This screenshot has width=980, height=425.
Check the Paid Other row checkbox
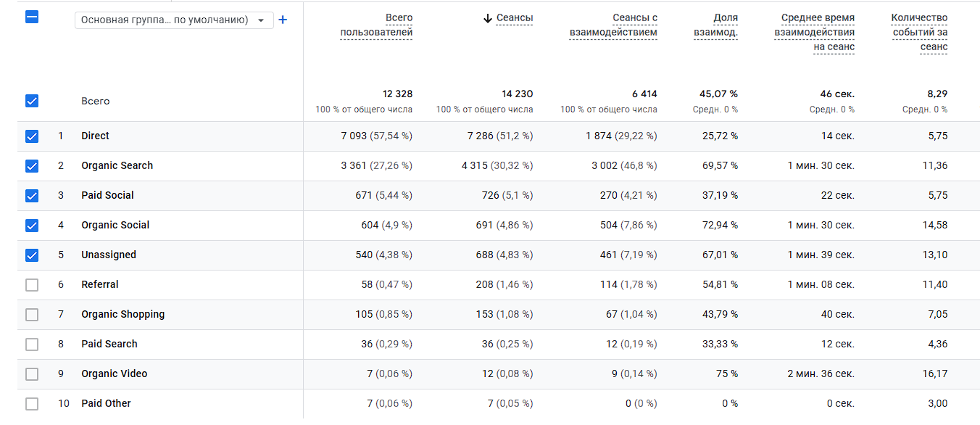click(x=32, y=403)
